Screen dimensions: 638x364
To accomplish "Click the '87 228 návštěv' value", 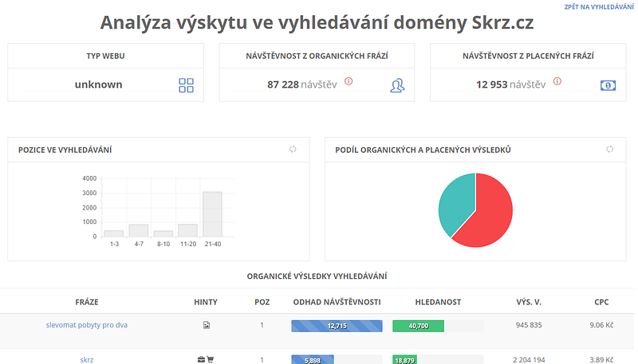I will (x=302, y=84).
